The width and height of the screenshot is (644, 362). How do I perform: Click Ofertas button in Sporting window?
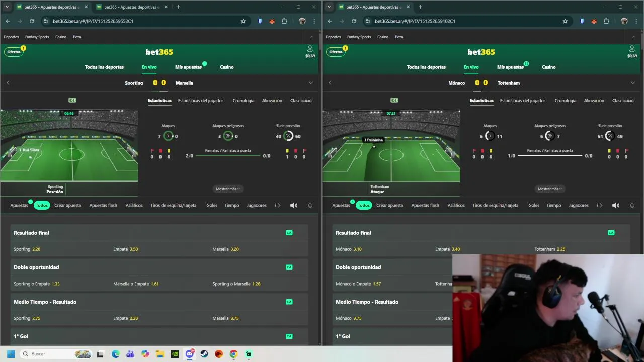[x=14, y=52]
